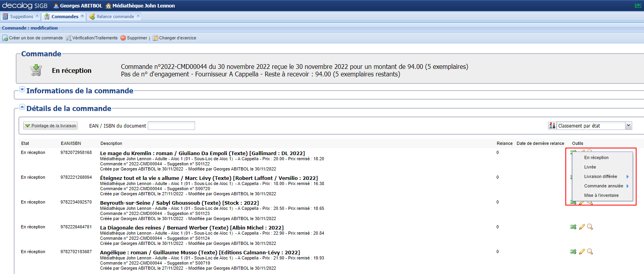This screenshot has width=644, height=274.
Task: Click the Commandes tab cart icon
Action: coord(47,17)
